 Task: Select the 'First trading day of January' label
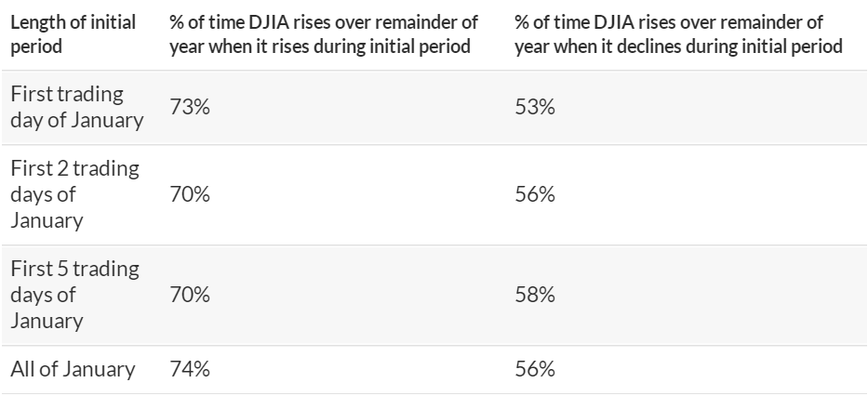(x=76, y=107)
